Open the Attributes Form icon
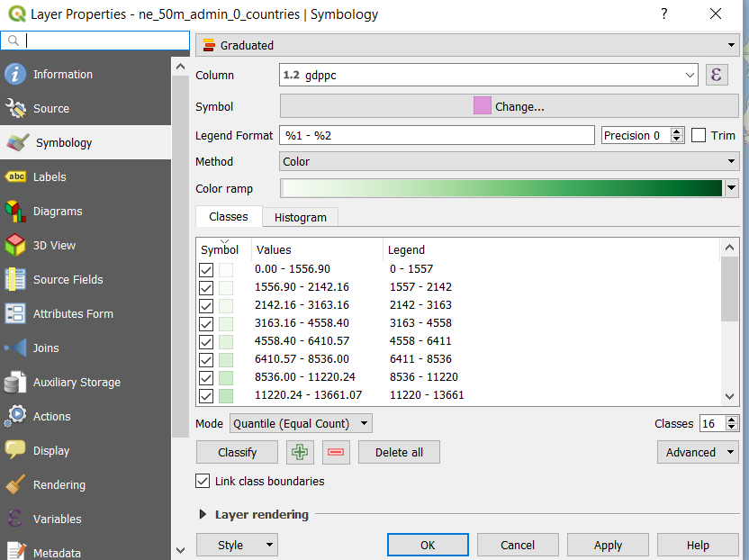749x560 pixels. tap(15, 314)
